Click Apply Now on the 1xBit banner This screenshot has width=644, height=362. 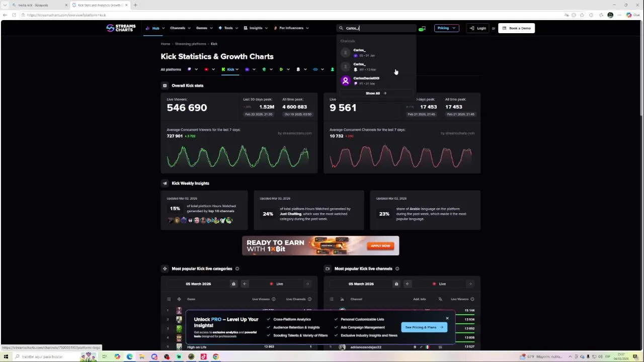click(380, 246)
